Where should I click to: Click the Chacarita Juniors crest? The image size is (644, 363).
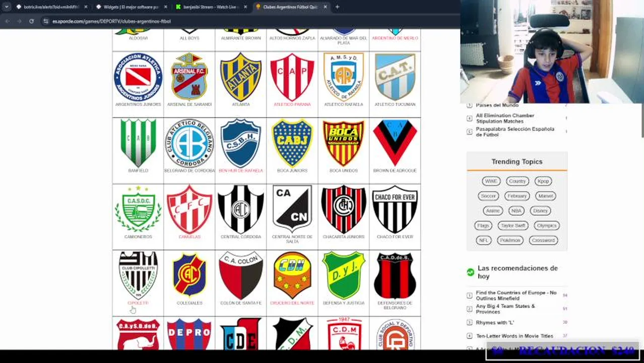[344, 209]
